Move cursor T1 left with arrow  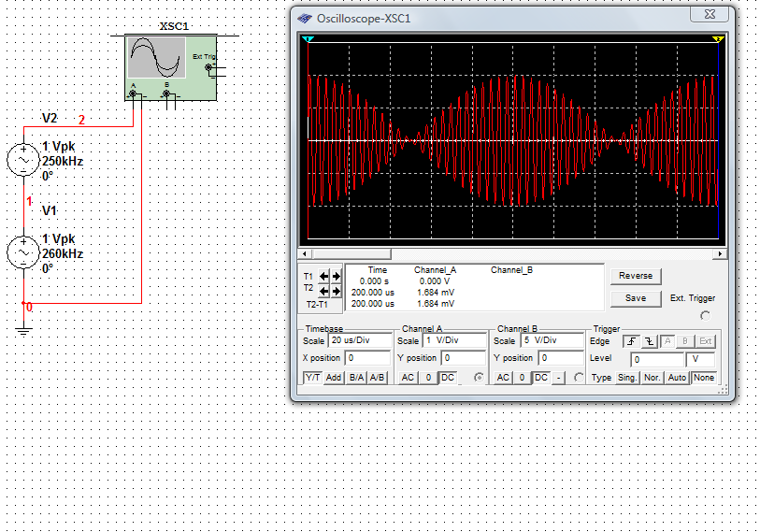(x=323, y=276)
